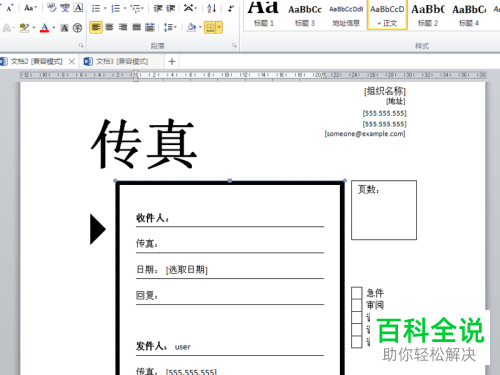Open the phonetic guide icon

coord(65,8)
